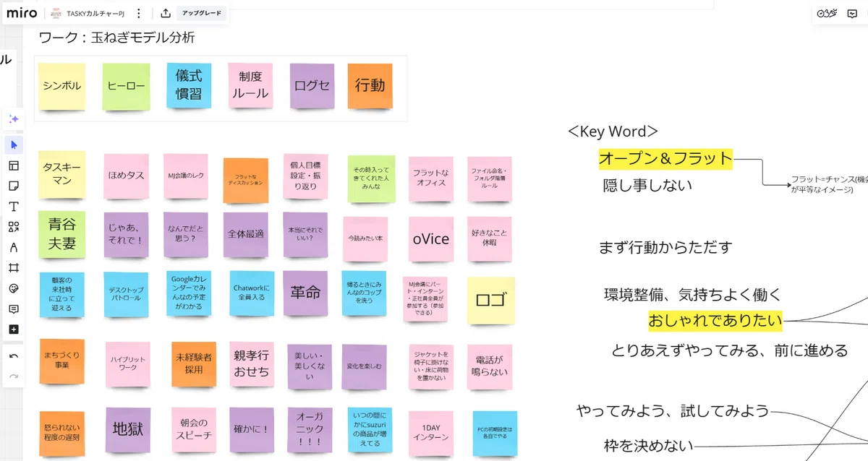The image size is (868, 461).
Task: Click the highlighted オープン＆フラット keyword
Action: [x=665, y=159]
